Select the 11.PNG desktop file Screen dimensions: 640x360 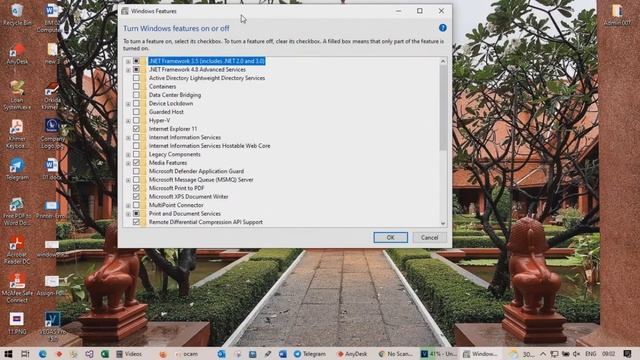(17, 324)
